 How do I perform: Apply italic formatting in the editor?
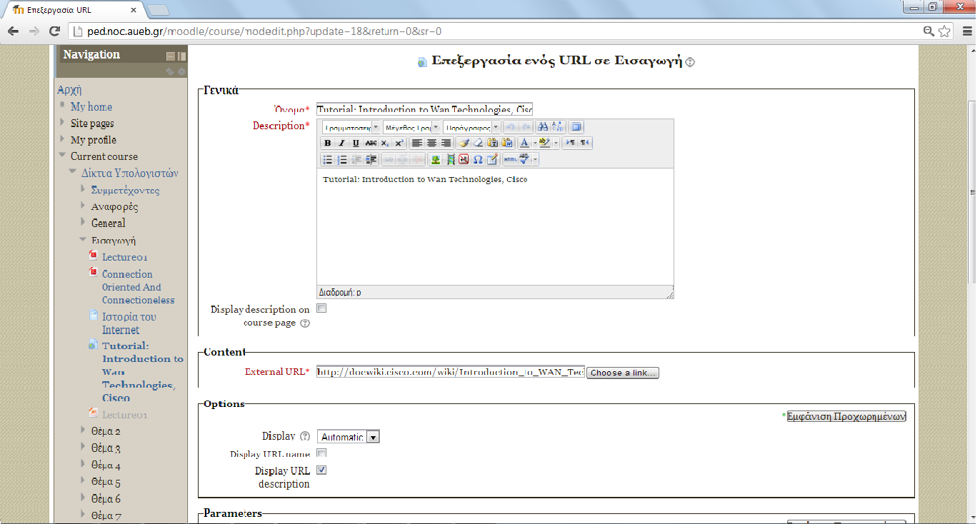341,143
